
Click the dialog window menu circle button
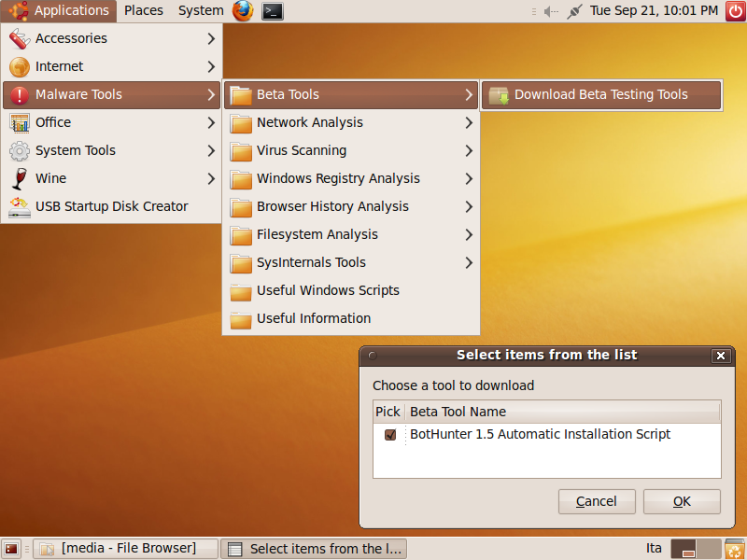(x=373, y=356)
